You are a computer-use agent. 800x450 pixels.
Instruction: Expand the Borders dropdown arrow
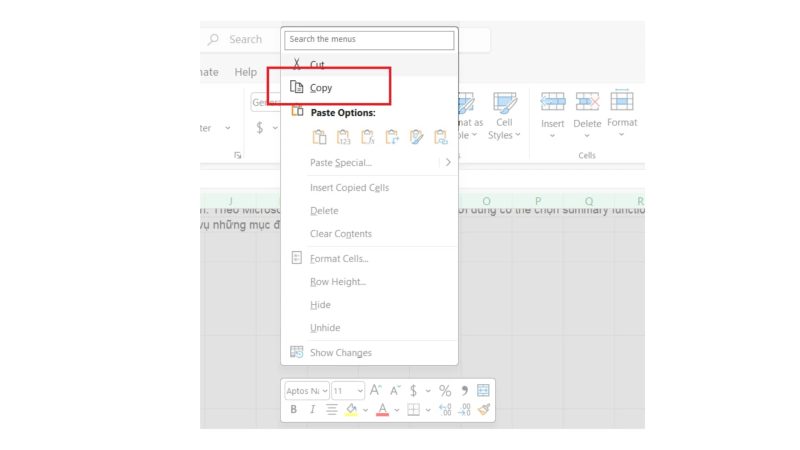click(x=428, y=410)
